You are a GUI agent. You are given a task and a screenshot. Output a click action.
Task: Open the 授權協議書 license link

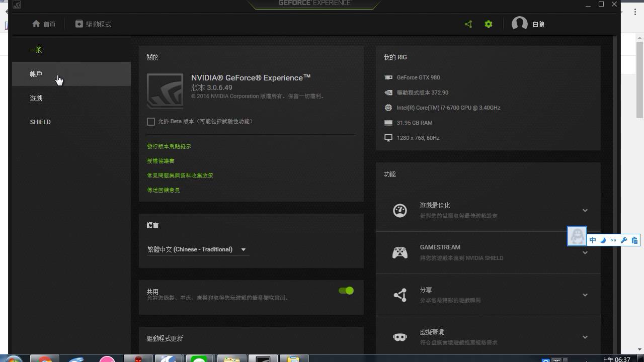point(160,161)
